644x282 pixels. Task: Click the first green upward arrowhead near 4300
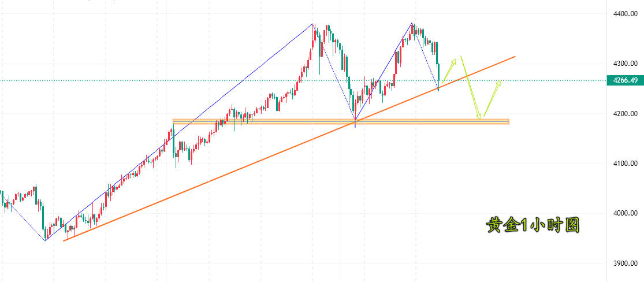(455, 60)
